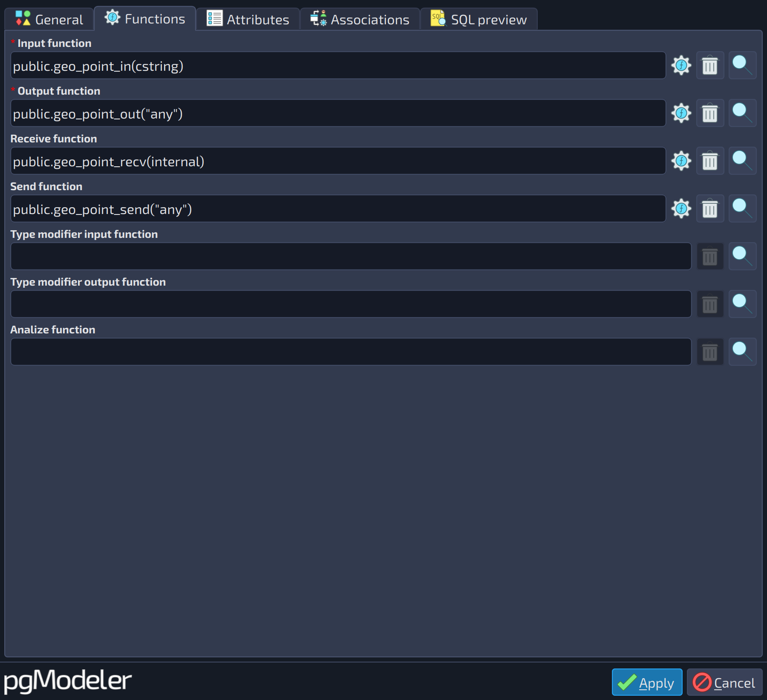The image size is (767, 700).
Task: Click the empty Analize function field
Action: [351, 352]
